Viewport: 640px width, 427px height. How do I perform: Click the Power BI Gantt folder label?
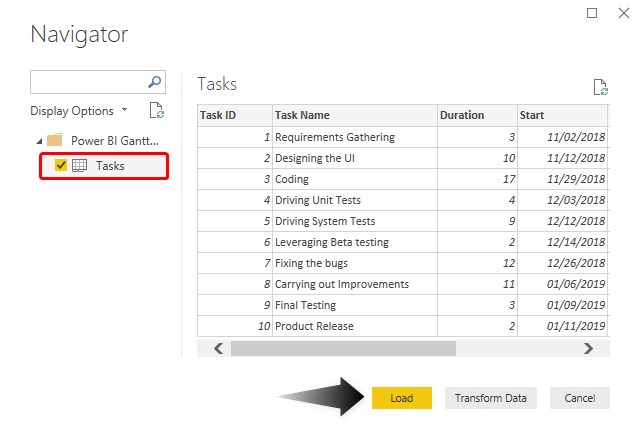click(x=115, y=141)
